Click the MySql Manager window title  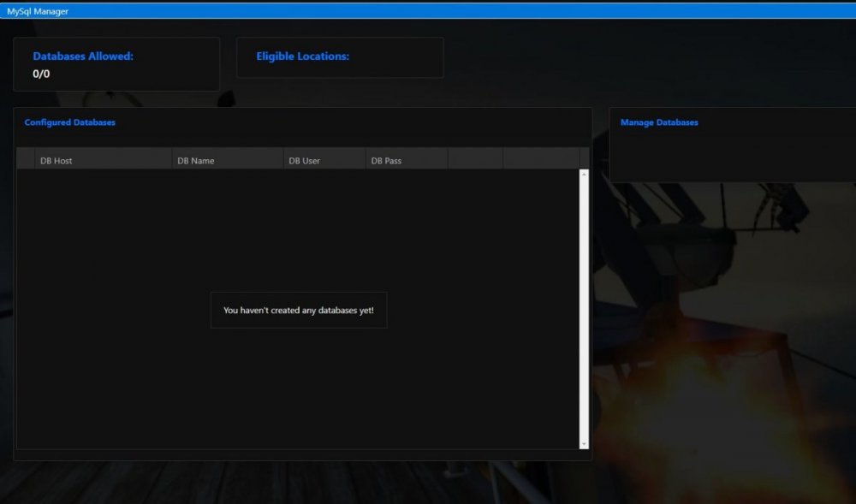click(38, 11)
